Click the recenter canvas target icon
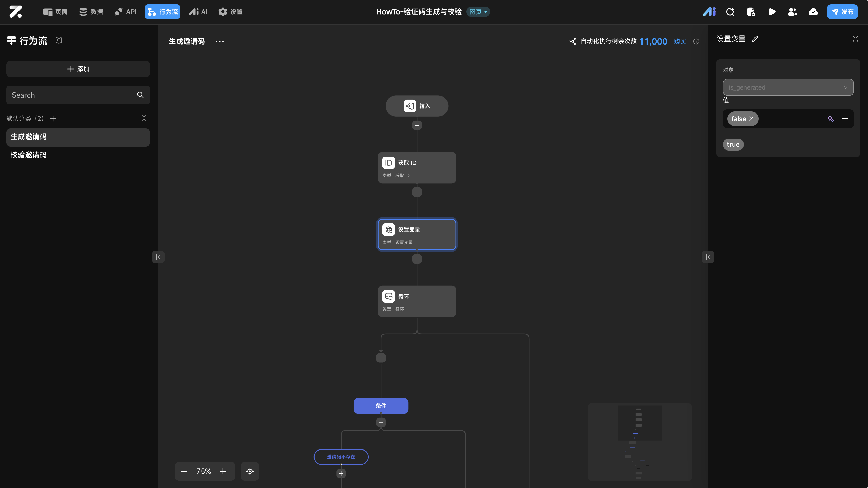The image size is (868, 488). [x=250, y=471]
